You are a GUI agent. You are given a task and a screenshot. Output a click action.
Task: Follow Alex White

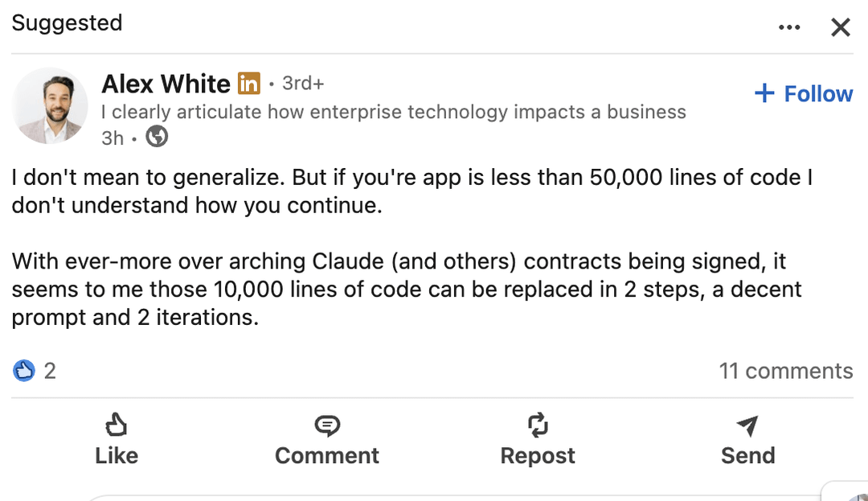[x=803, y=94]
